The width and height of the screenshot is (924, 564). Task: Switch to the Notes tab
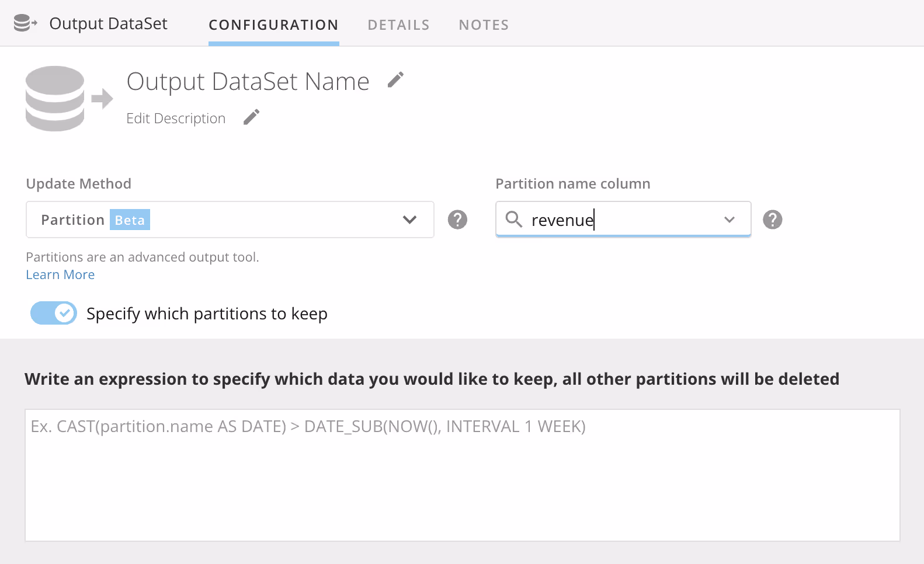click(x=484, y=25)
